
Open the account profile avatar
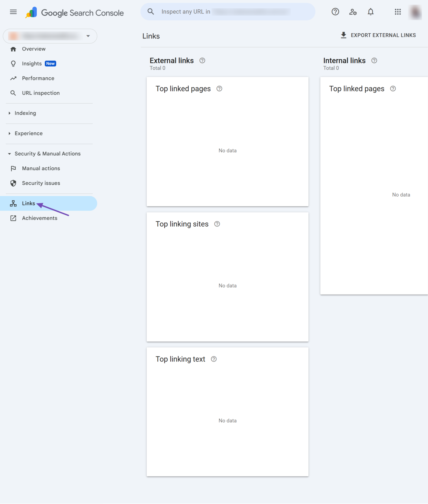coord(415,12)
